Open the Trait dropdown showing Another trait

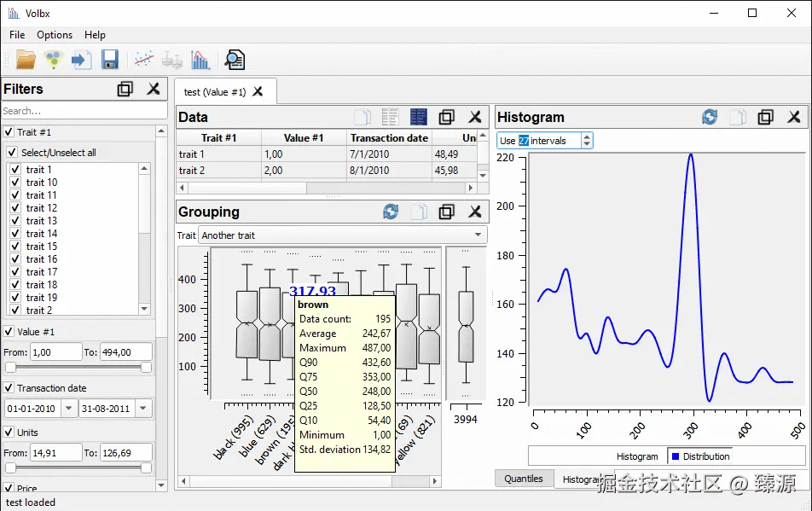(342, 235)
